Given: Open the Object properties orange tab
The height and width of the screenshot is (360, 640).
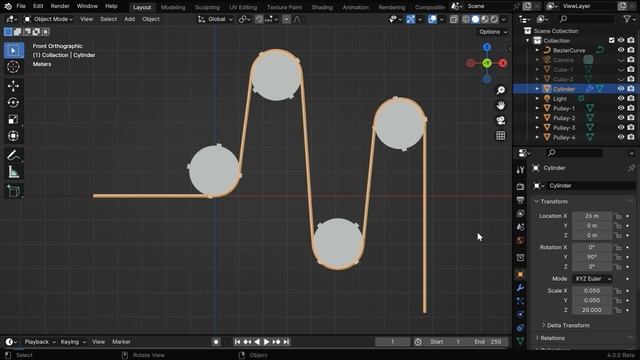Looking at the screenshot, I should [x=520, y=274].
